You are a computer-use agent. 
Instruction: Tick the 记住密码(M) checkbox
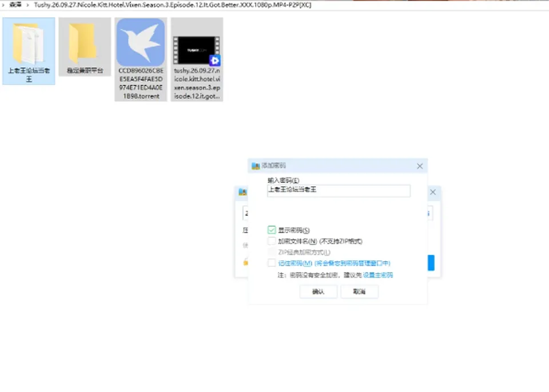[x=272, y=263]
